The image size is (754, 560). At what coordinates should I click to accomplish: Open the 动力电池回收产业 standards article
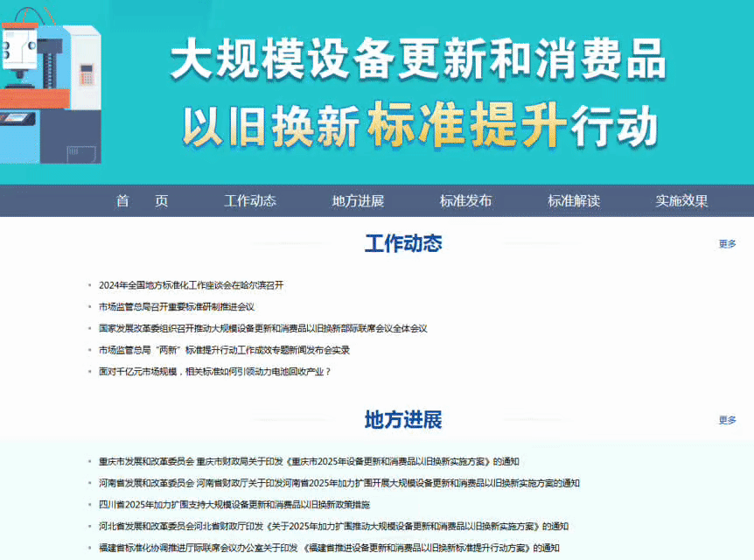point(215,372)
